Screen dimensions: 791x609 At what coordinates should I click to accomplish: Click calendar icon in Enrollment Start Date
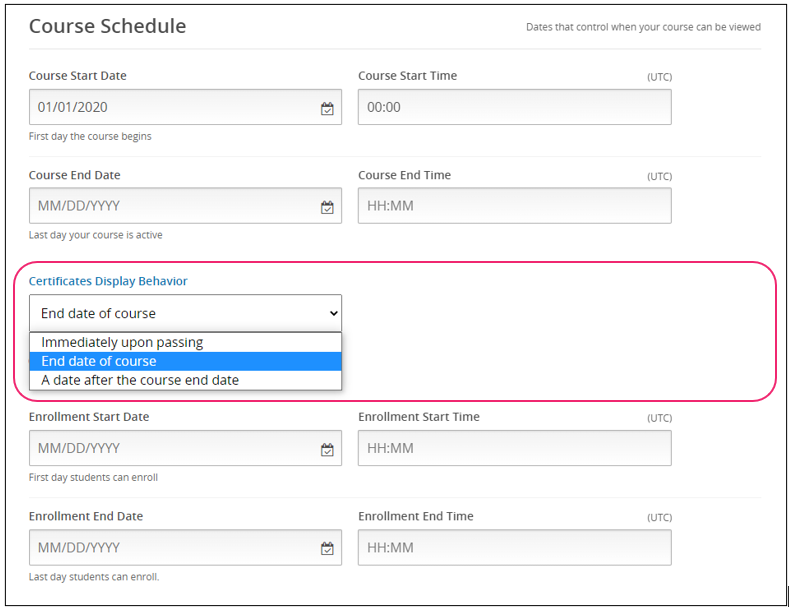327,449
